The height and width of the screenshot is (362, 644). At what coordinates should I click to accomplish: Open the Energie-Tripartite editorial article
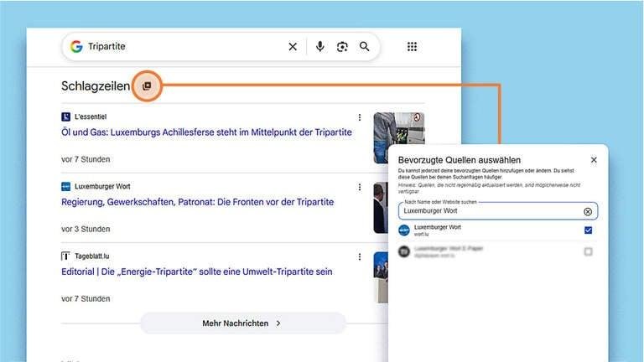[x=197, y=271]
